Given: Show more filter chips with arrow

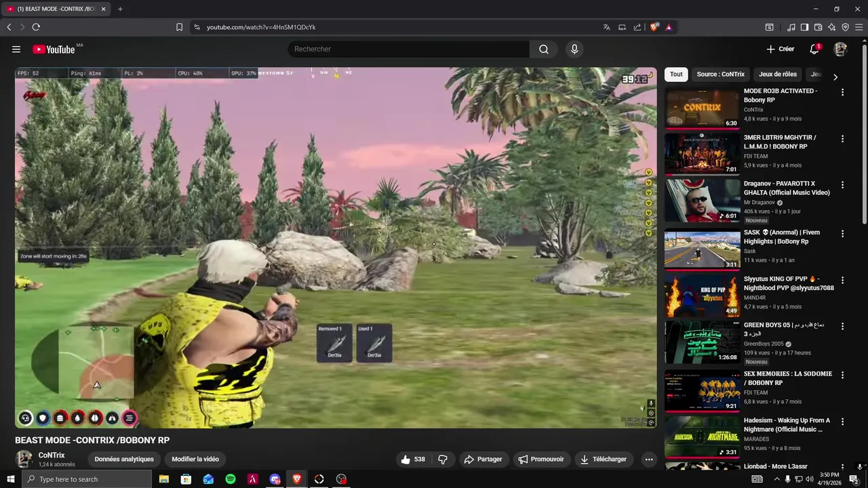Looking at the screenshot, I should pos(835,77).
